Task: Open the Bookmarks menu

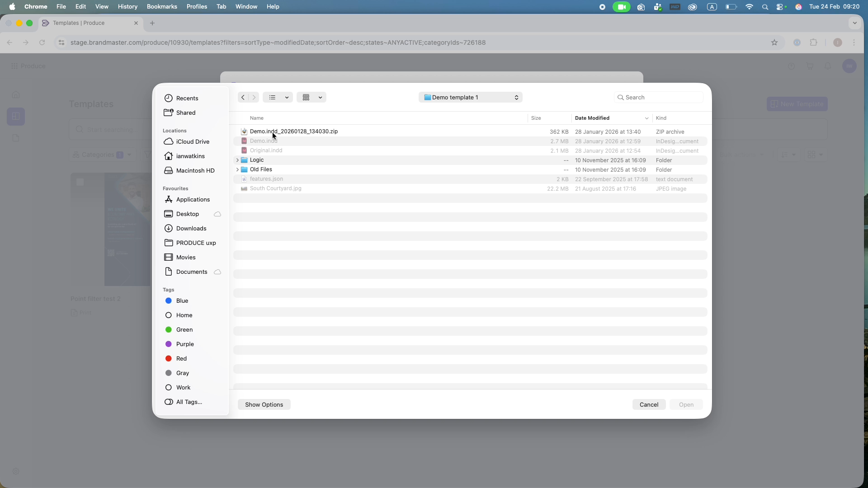Action: [x=162, y=6]
